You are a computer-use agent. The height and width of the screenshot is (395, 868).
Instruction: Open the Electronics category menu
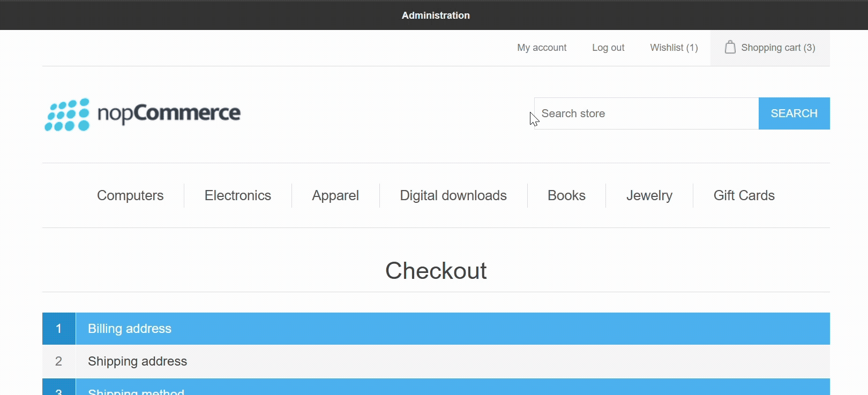[238, 195]
